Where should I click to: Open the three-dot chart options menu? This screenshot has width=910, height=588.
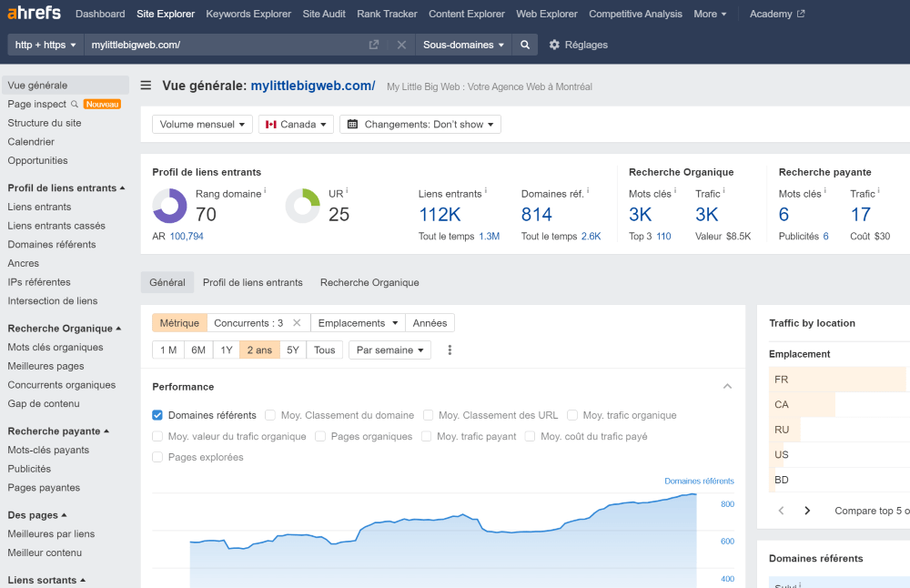click(x=450, y=350)
